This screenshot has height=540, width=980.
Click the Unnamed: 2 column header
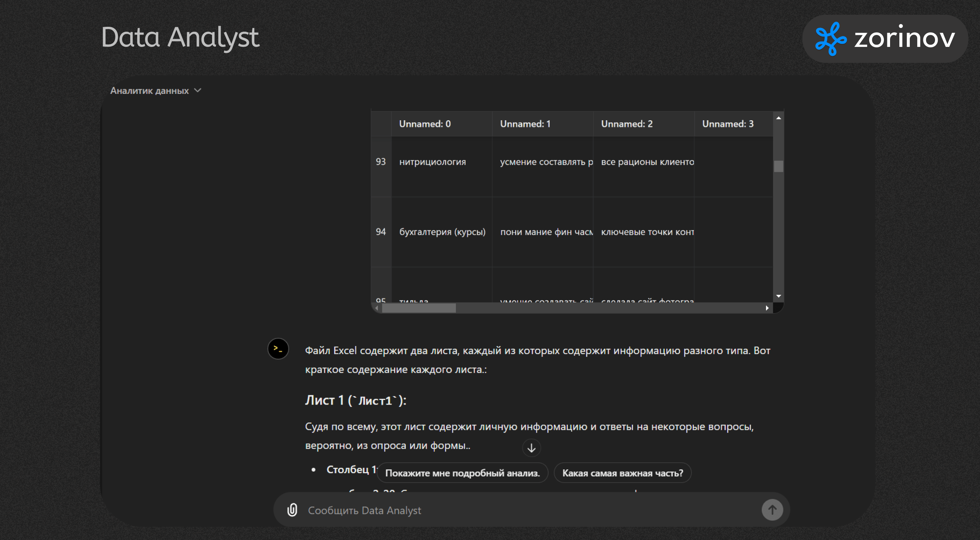(x=627, y=124)
